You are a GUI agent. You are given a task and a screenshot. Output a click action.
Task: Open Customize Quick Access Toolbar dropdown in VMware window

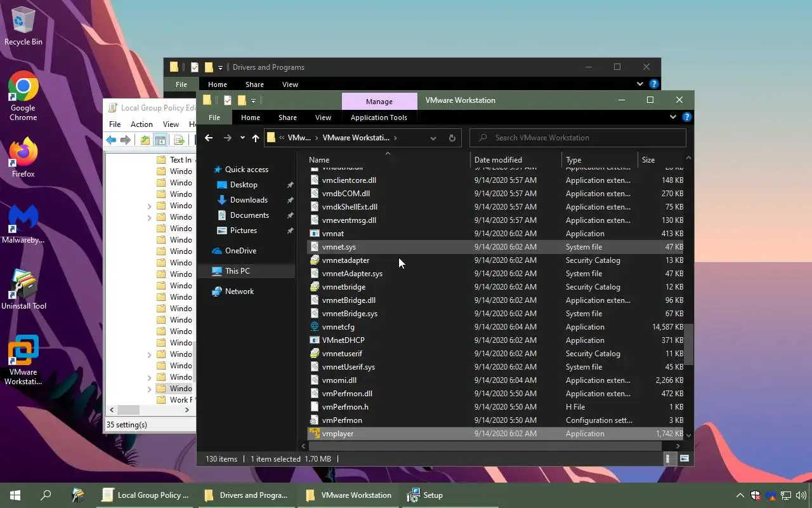[253, 100]
